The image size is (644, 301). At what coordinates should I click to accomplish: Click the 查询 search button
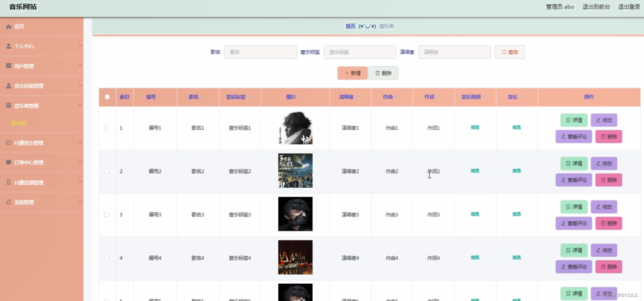(510, 52)
